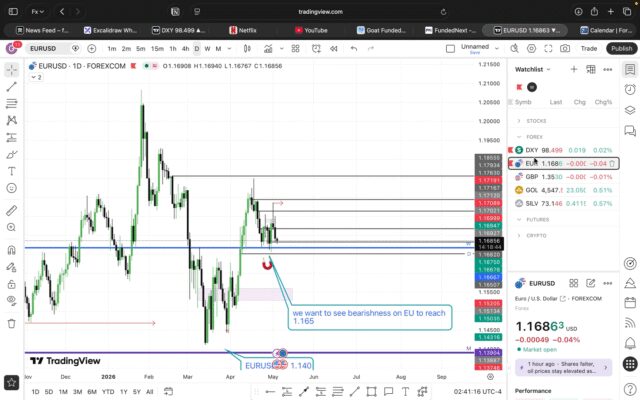Select the GBP row in Watchlist
Image resolution: width=640 pixels, height=400 pixels.
(x=563, y=177)
